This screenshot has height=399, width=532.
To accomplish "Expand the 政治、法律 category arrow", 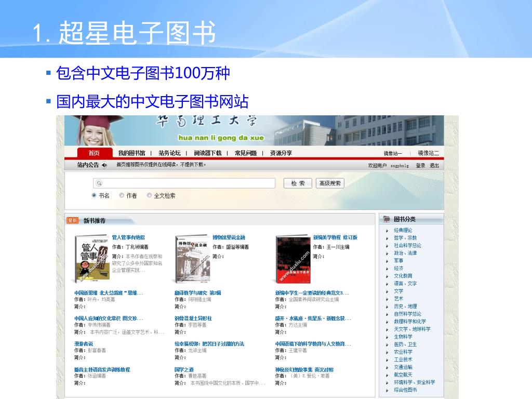I will 387,254.
